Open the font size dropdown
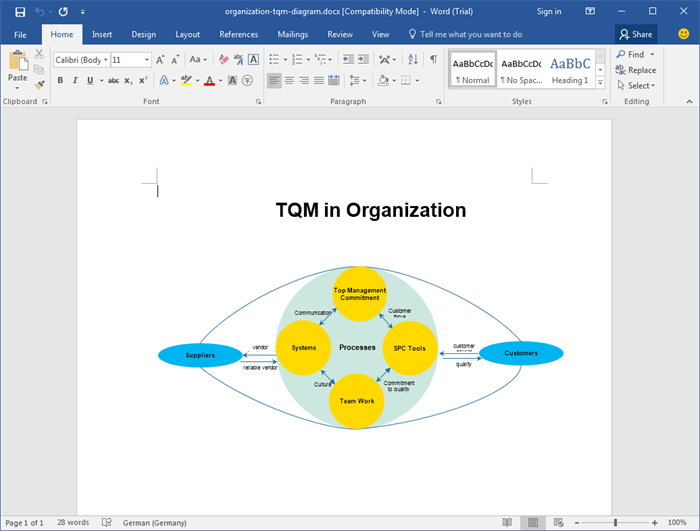The width and height of the screenshot is (700, 531). coord(147,60)
